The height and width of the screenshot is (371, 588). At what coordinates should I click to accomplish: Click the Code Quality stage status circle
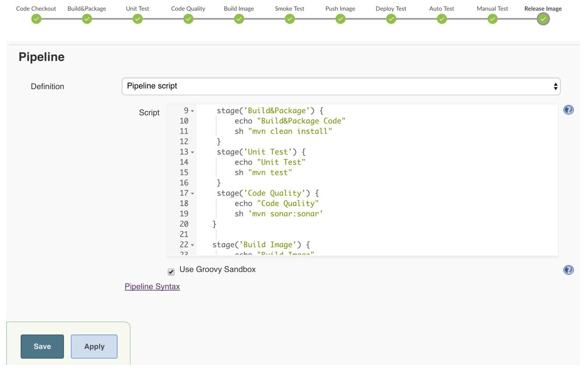(x=188, y=19)
